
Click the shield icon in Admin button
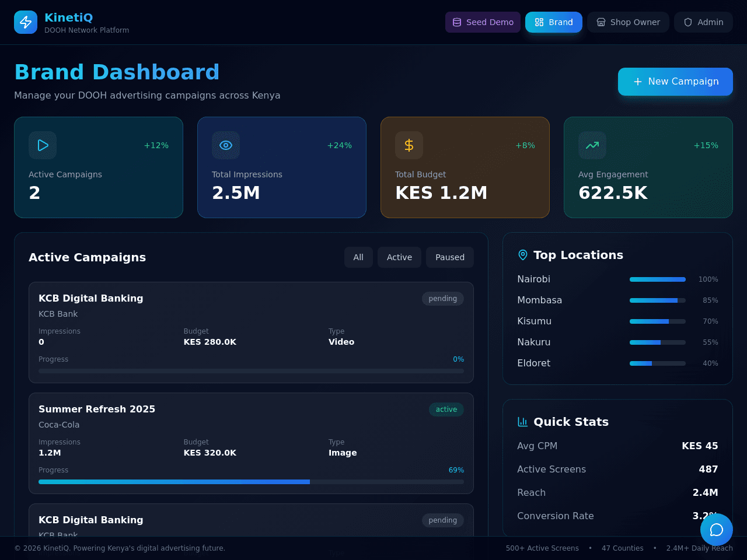(x=688, y=22)
